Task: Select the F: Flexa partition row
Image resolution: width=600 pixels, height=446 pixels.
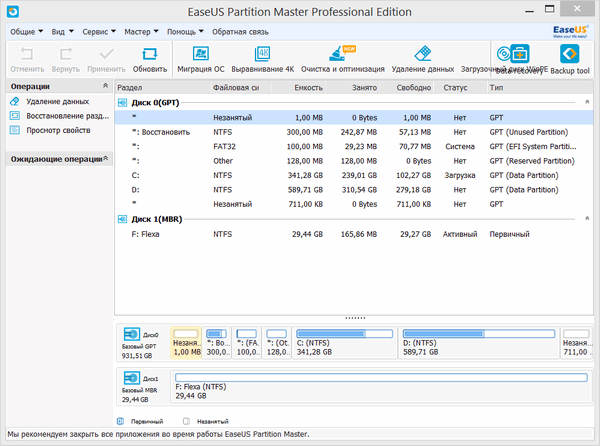Action: point(354,234)
